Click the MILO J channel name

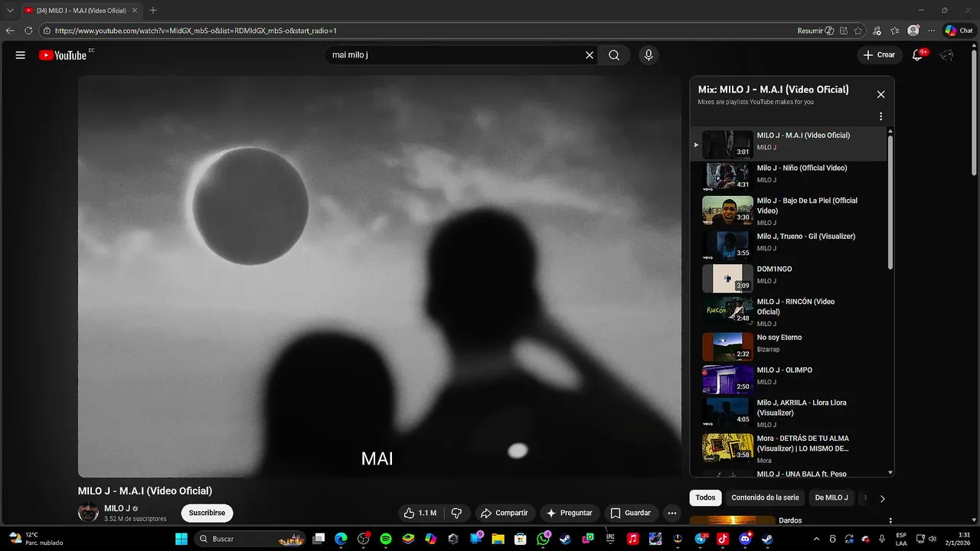[117, 508]
